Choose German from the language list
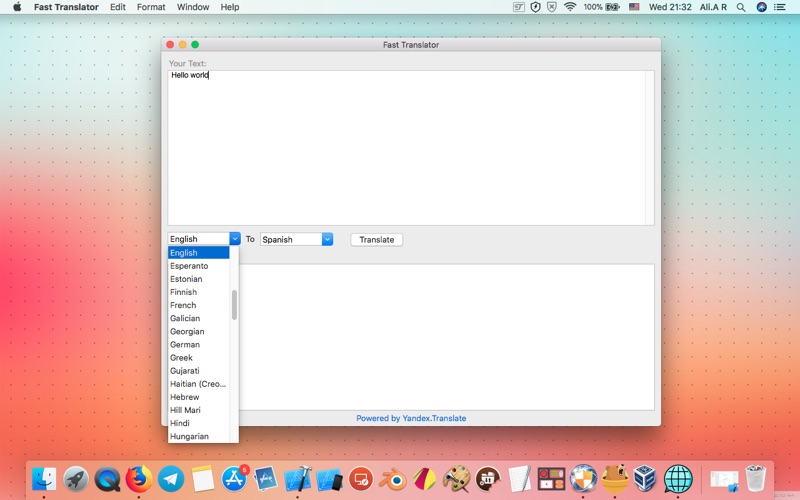 tap(198, 344)
